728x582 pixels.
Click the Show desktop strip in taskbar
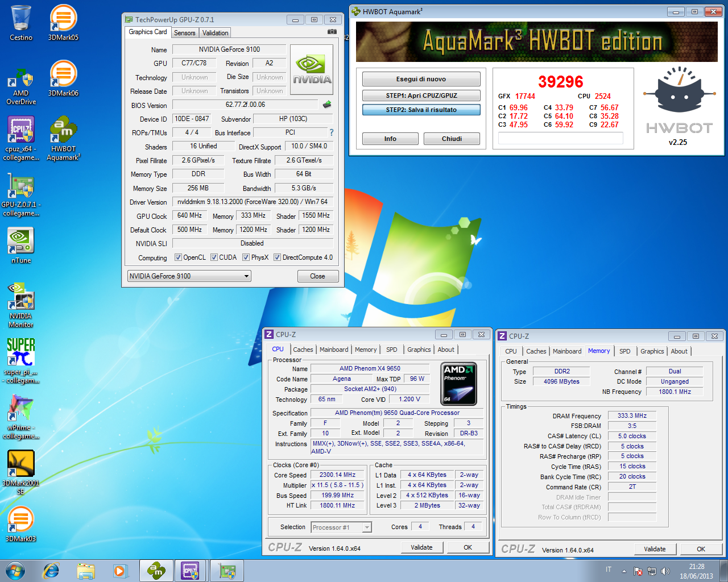(724, 571)
